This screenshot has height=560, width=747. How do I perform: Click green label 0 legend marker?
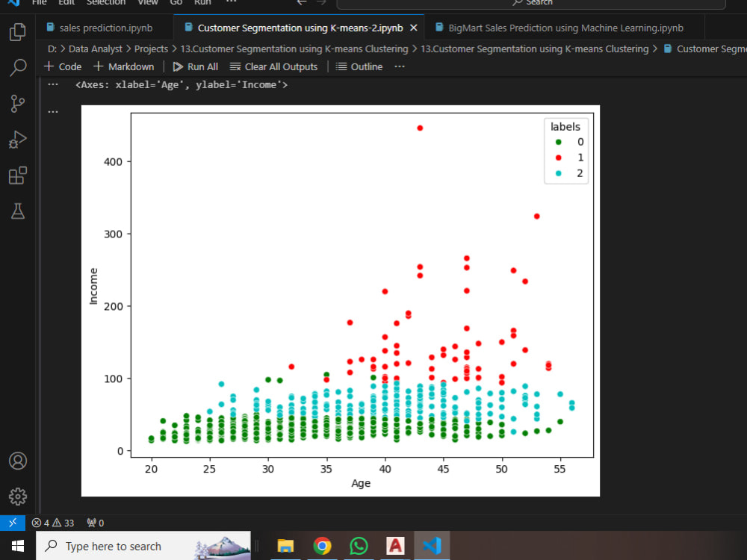coord(558,142)
